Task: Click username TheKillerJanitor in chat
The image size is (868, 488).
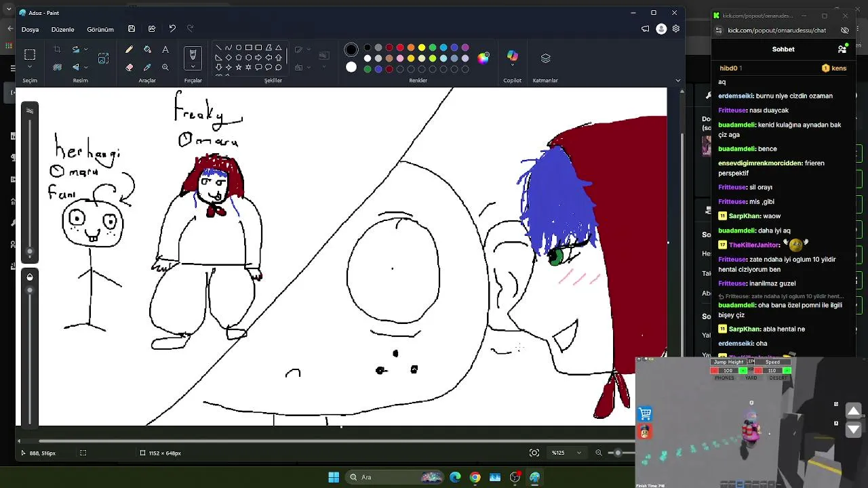Action: tap(754, 245)
